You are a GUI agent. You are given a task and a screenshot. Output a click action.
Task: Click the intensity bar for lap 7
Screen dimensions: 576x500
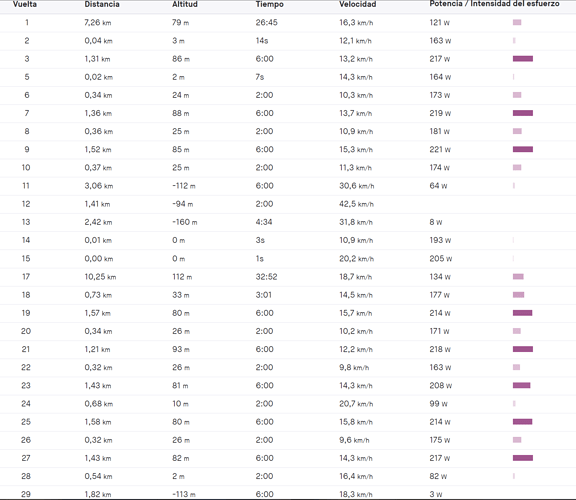(x=523, y=113)
